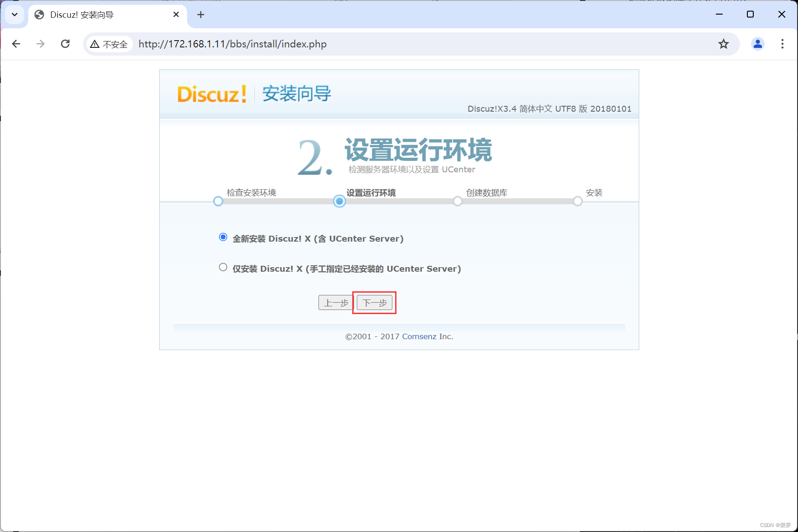Screen dimensions: 798x532
Task: Click the 安装 step marker
Action: pyautogui.click(x=578, y=201)
